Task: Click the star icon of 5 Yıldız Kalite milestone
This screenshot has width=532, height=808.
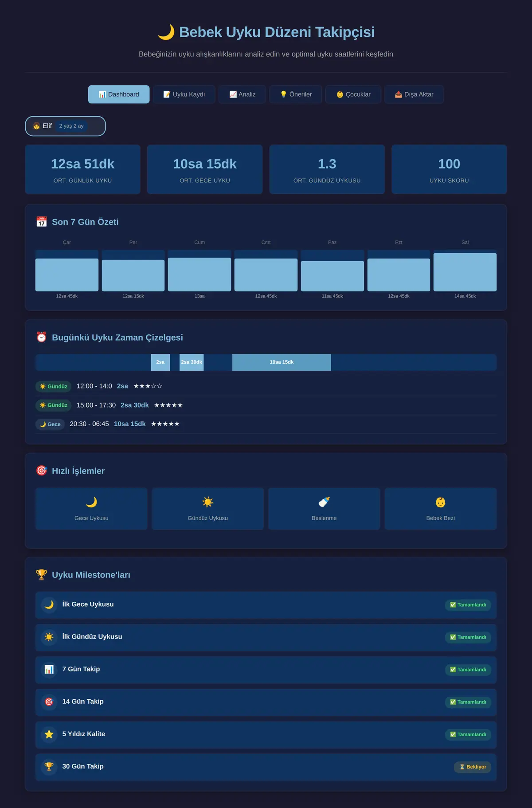Action: (49, 734)
